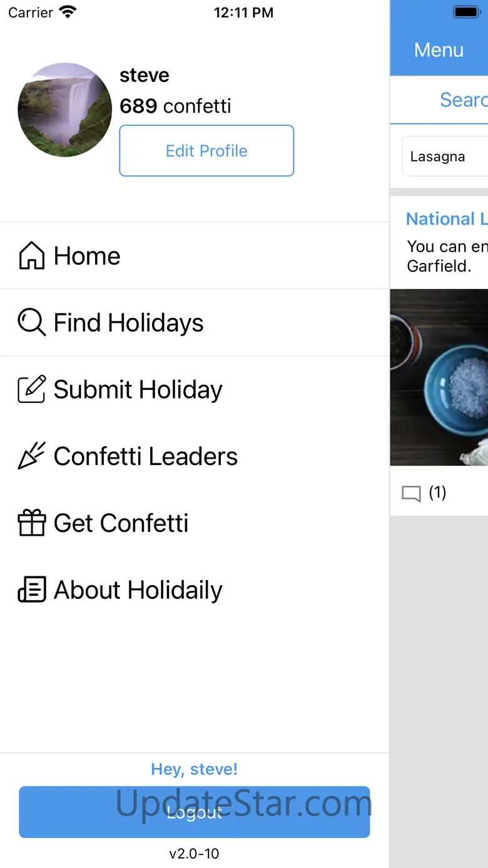Tap the holiday post photo

(x=439, y=377)
